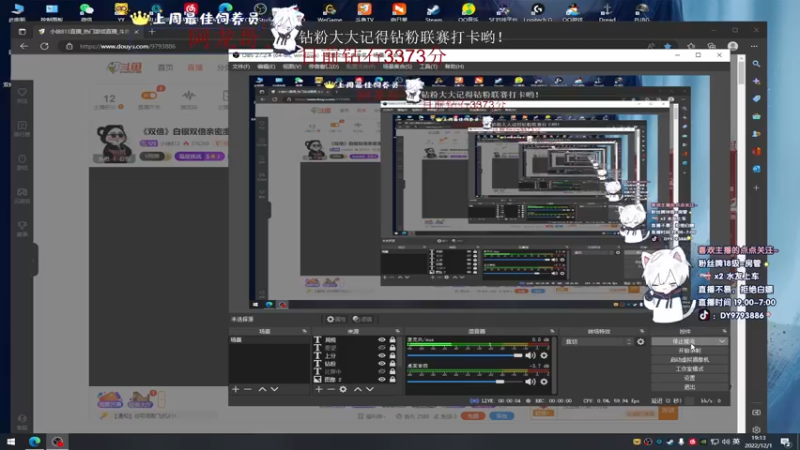The image size is (800, 450).
Task: Open the 工具(T) menu in OBS
Action: coord(428,66)
